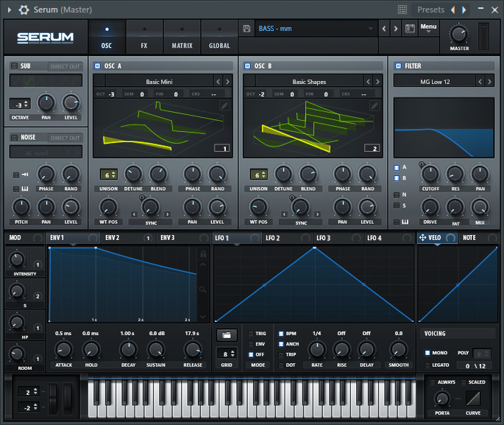Image resolution: width=504 pixels, height=425 pixels.
Task: Click the OSC A unison stepper
Action: coord(108,175)
